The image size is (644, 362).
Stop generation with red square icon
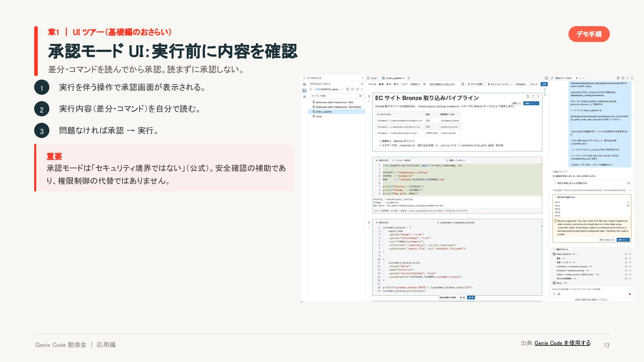coord(630,294)
